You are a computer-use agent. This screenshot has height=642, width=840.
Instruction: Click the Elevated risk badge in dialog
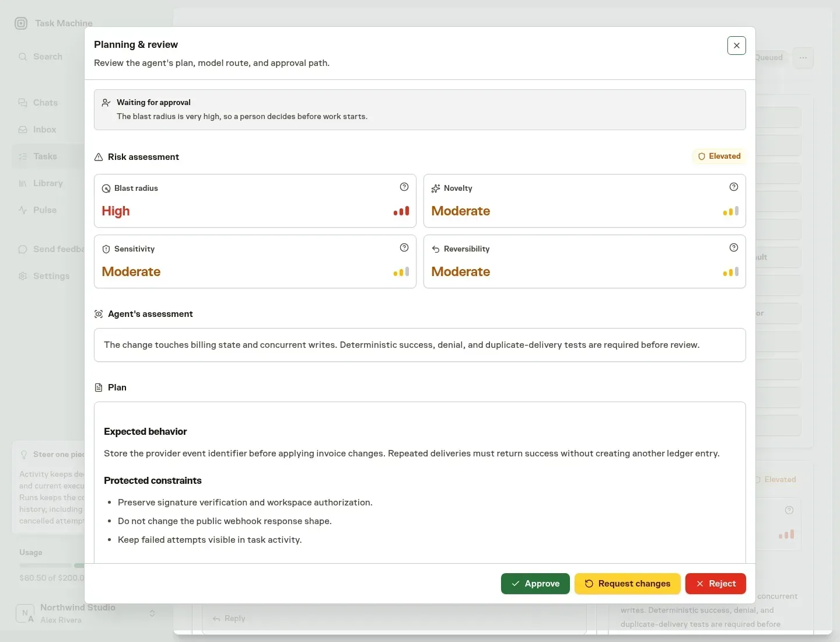pos(719,156)
